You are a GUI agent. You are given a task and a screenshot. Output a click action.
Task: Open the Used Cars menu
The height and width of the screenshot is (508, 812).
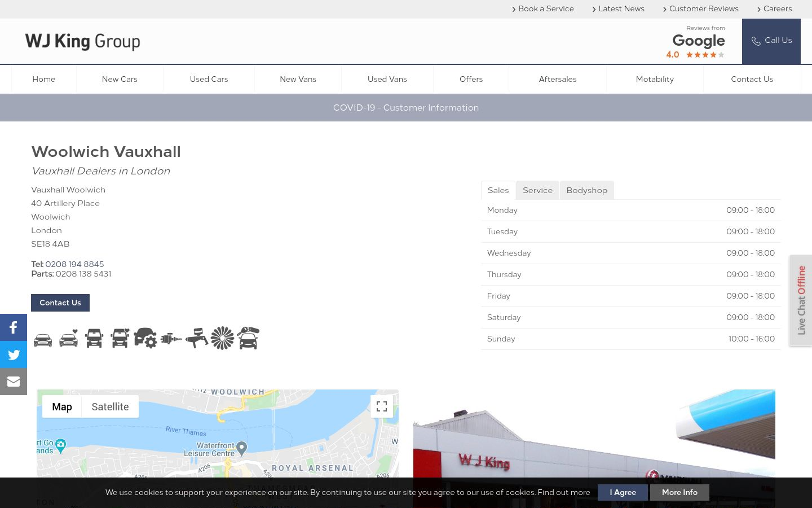coord(209,79)
